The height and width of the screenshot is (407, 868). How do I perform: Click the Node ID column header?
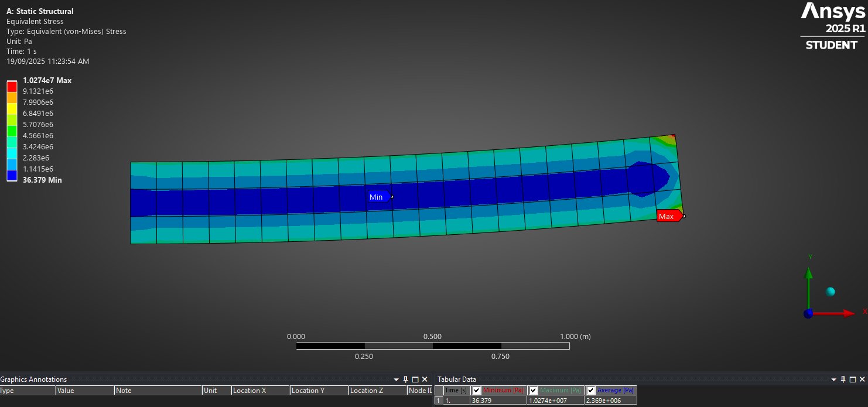click(x=420, y=391)
